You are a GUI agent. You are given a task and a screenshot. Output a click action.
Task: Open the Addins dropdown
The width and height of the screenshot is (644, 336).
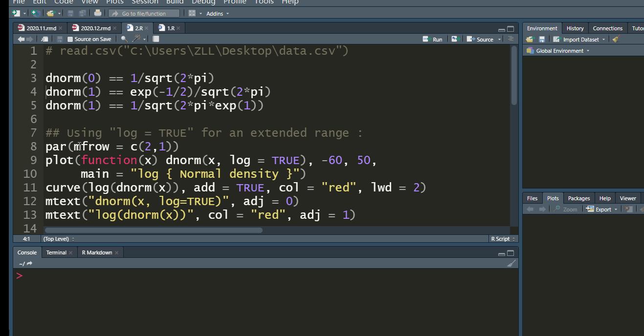[214, 13]
